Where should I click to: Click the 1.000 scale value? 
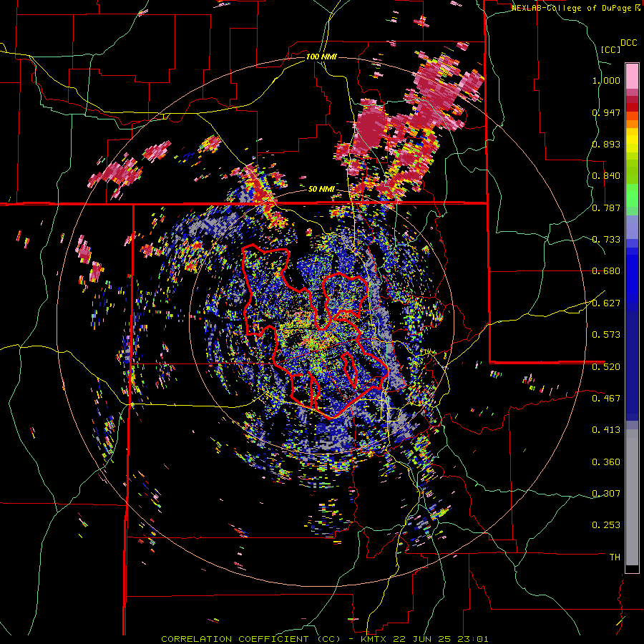[x=606, y=80]
